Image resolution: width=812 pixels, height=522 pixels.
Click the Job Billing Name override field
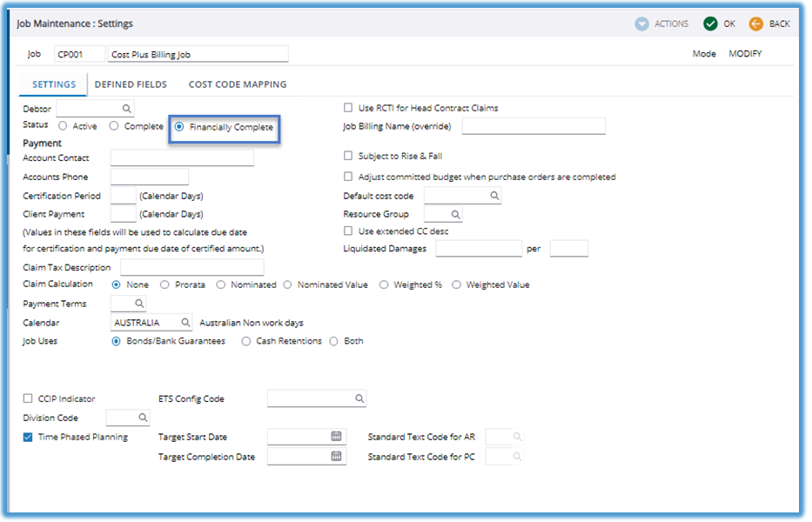click(x=534, y=127)
